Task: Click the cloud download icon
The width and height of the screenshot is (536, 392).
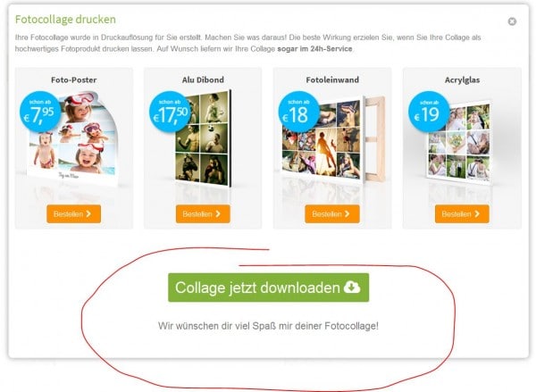Action: click(x=352, y=287)
